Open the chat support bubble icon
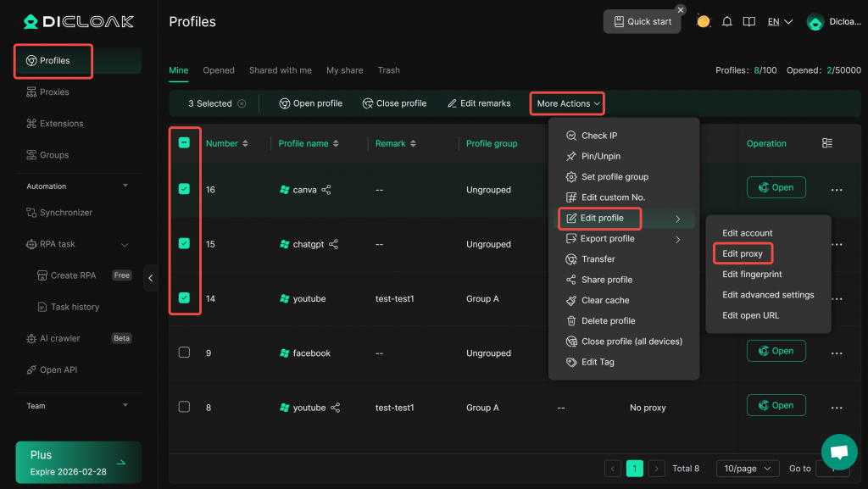 (x=839, y=452)
